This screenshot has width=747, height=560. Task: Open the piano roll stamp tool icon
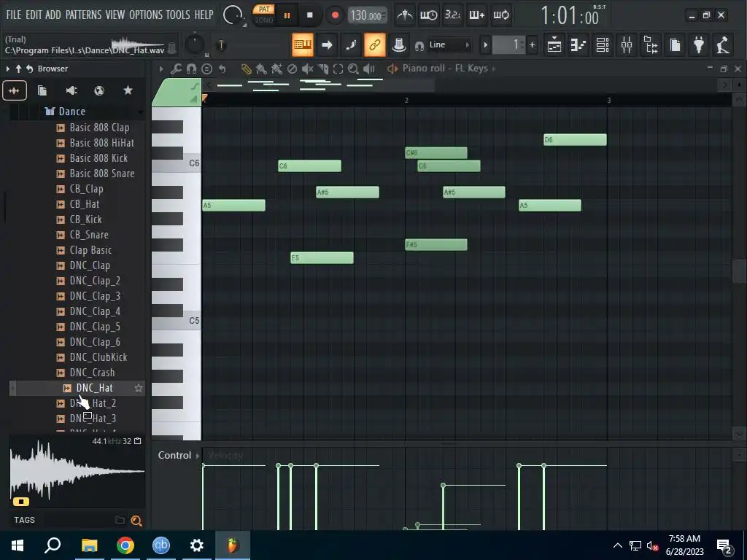(x=206, y=69)
